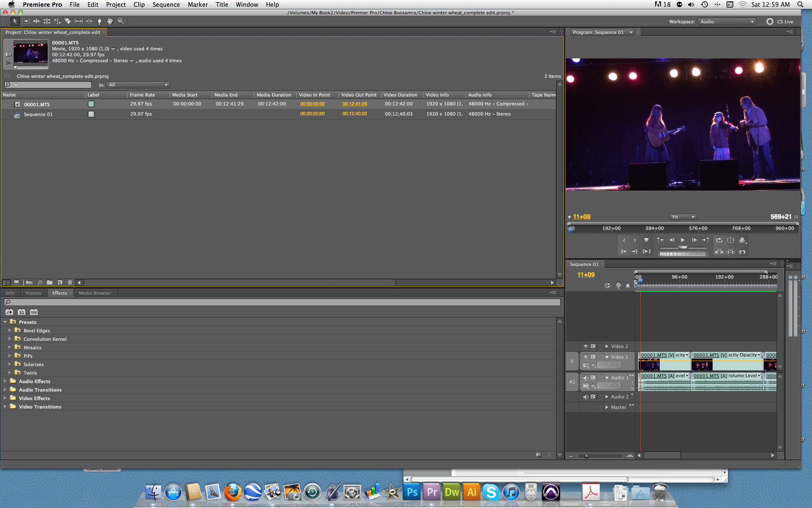Select the Ripple Edit tool
The image size is (812, 508).
coord(36,21)
